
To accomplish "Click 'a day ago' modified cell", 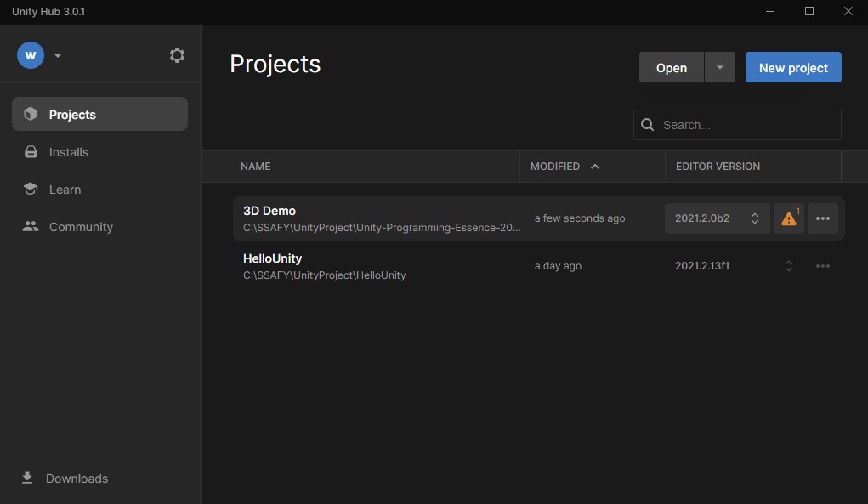I will coord(558,266).
